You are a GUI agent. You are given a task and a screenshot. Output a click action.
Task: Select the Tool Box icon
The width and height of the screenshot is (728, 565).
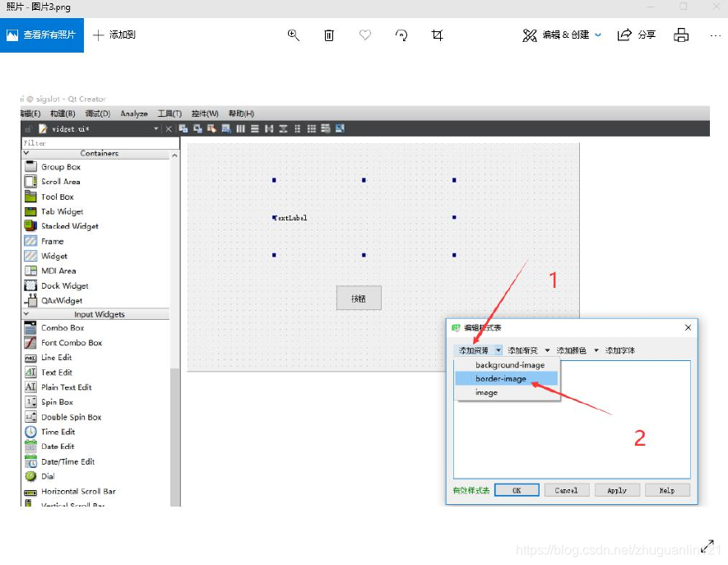tap(30, 197)
